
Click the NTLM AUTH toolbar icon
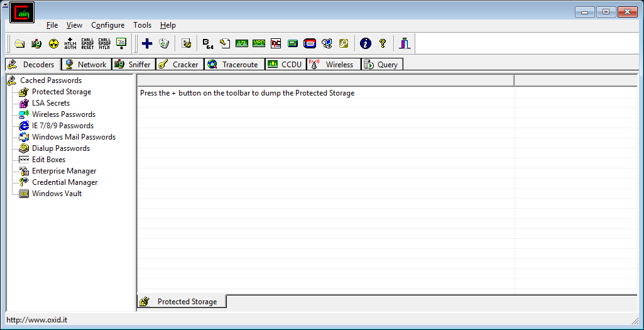pos(70,43)
